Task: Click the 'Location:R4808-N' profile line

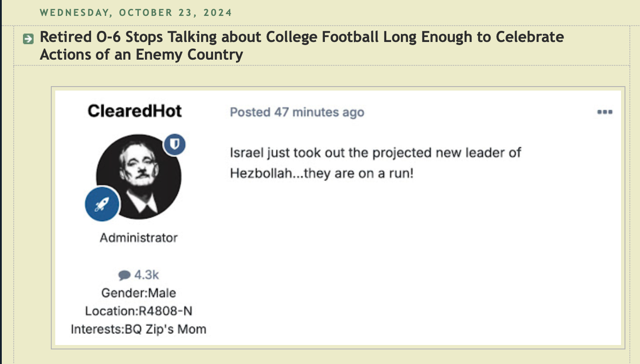Action: click(138, 311)
